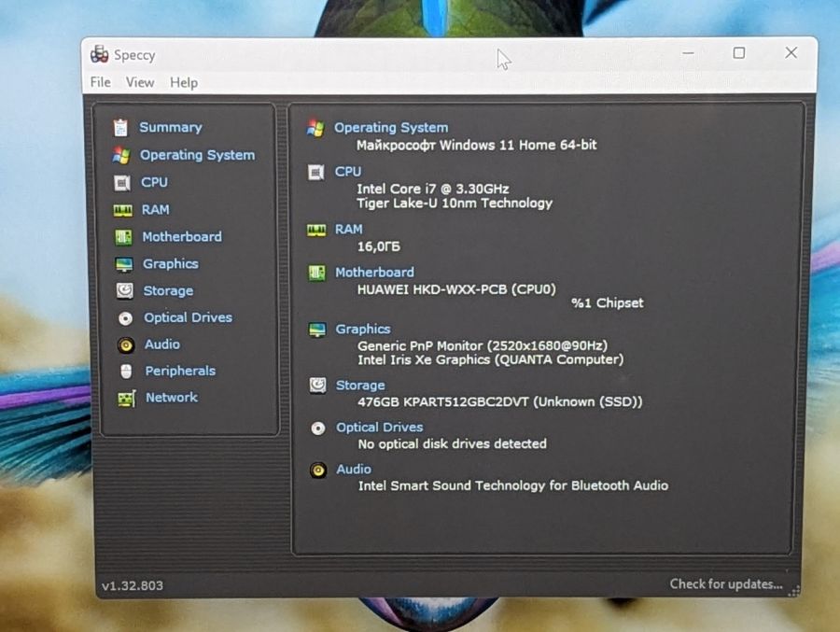Click the RAM memory stick icon in sidebar

pyautogui.click(x=122, y=210)
